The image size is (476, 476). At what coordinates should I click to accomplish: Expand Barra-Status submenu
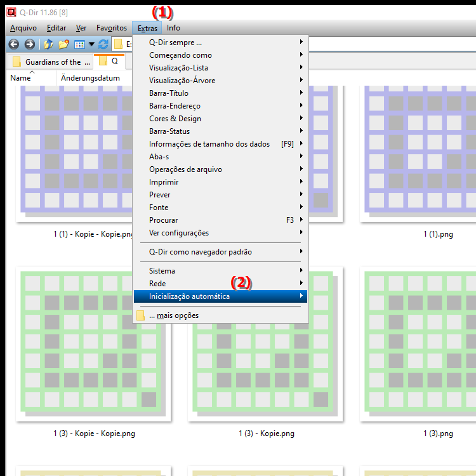tap(220, 131)
